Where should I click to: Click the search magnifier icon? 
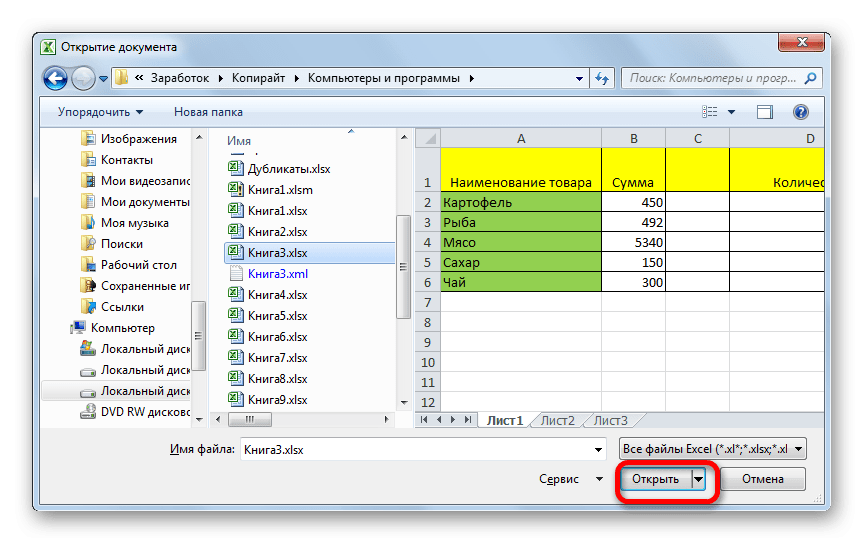(x=811, y=78)
